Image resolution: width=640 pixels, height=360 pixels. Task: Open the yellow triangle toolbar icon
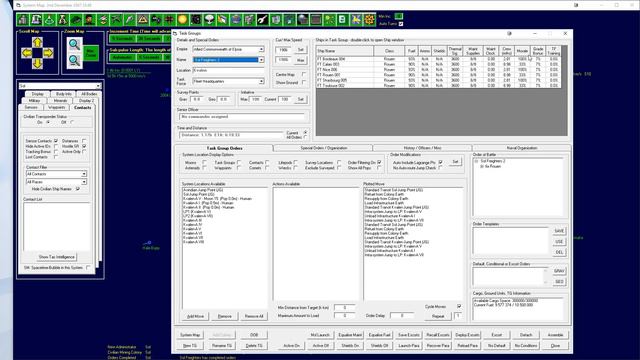tap(142, 19)
